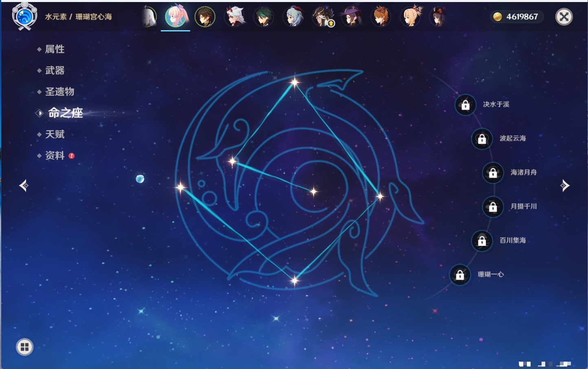This screenshot has width=588, height=369.
Task: Open the 资料 profile page
Action: (55, 155)
